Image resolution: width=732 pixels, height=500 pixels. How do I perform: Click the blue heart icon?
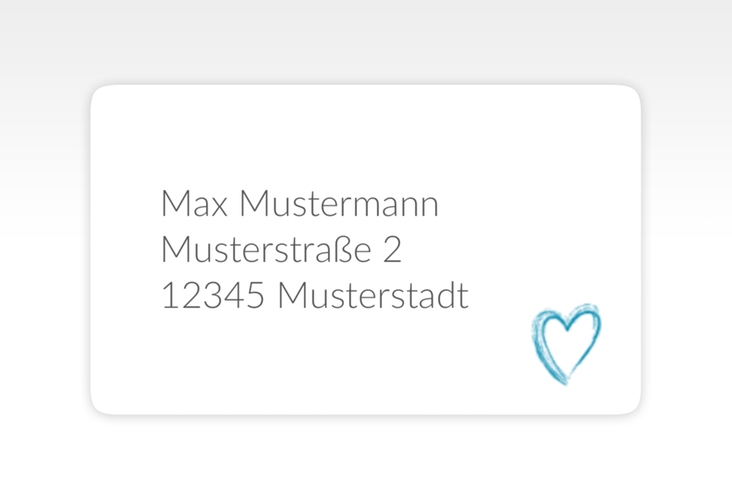point(566,343)
